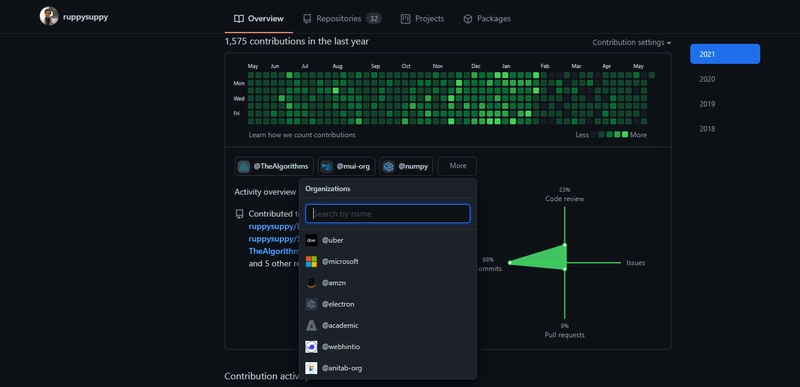Viewport: 800px width, 387px height.
Task: Filter contributions by @TheAlgorithms
Action: [x=274, y=166]
